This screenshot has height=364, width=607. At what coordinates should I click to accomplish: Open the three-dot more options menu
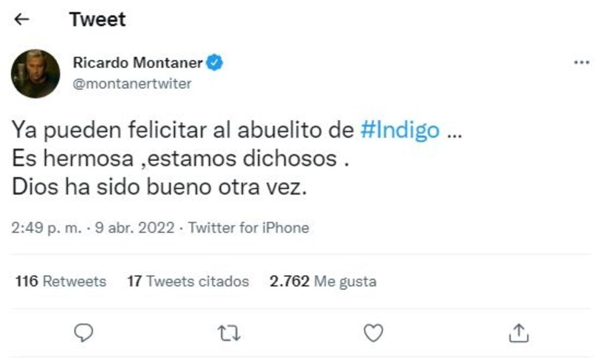tap(581, 63)
